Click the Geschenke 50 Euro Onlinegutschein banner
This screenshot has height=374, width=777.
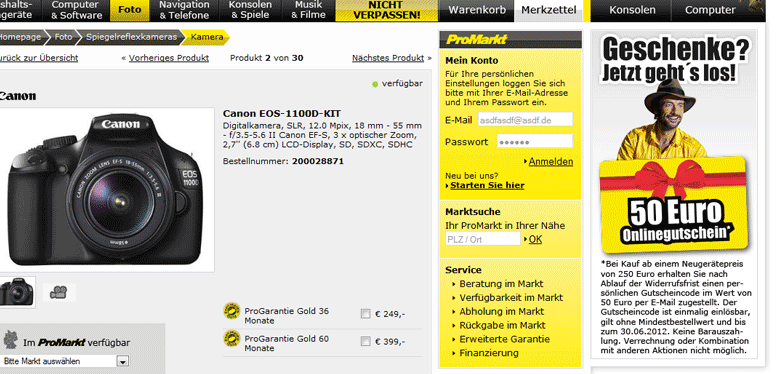click(x=674, y=193)
